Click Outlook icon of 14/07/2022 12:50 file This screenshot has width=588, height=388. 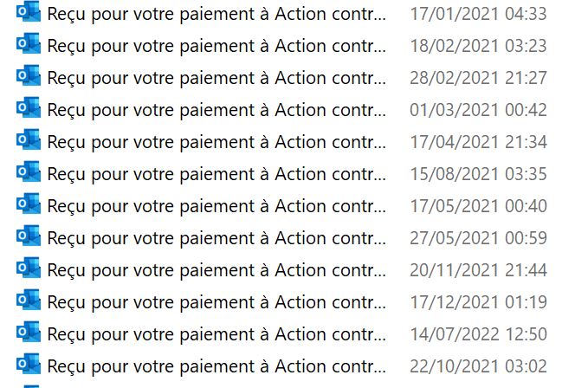click(x=29, y=332)
